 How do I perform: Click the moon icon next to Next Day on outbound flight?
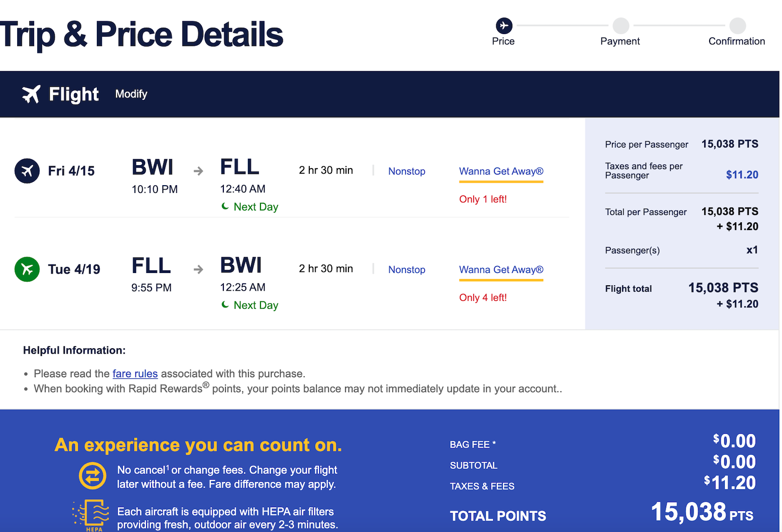[225, 206]
